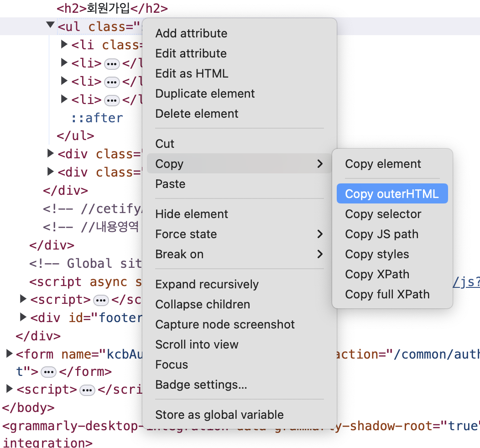Collapse the ul class element node
480x448 pixels.
pyautogui.click(x=50, y=25)
